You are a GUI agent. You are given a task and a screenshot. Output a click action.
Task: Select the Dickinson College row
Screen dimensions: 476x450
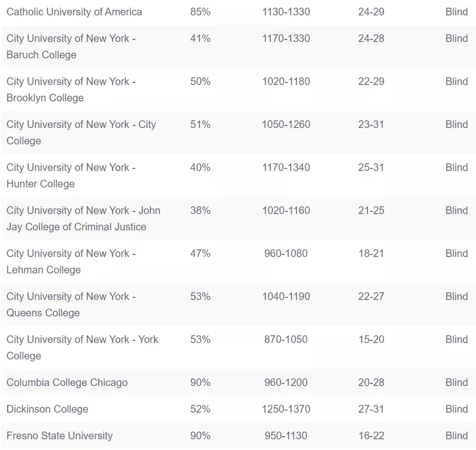click(238, 409)
